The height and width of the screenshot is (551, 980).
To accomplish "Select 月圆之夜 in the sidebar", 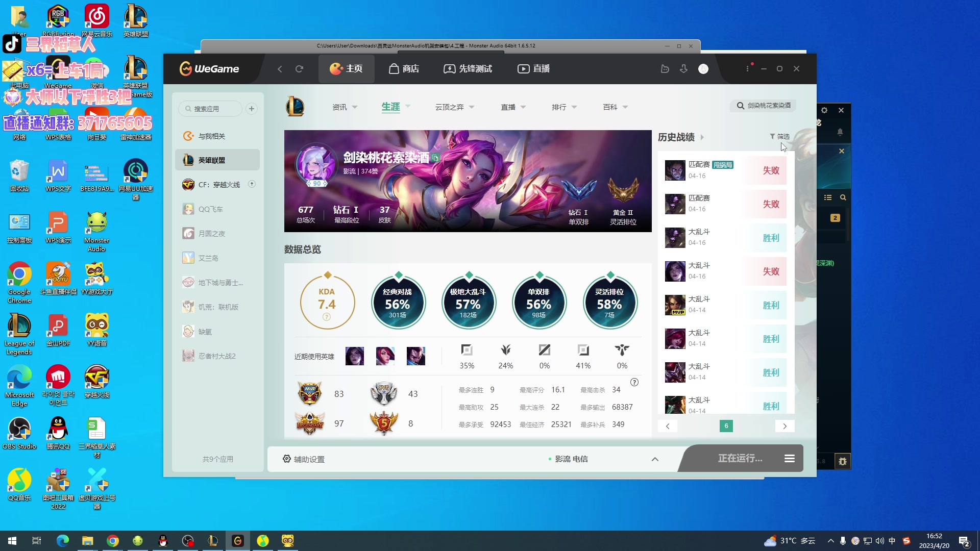I will coord(217,234).
